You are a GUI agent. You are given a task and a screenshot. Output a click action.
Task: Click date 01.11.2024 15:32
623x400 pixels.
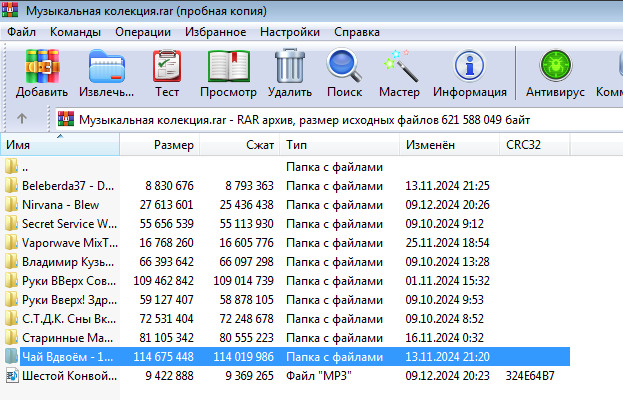447,280
